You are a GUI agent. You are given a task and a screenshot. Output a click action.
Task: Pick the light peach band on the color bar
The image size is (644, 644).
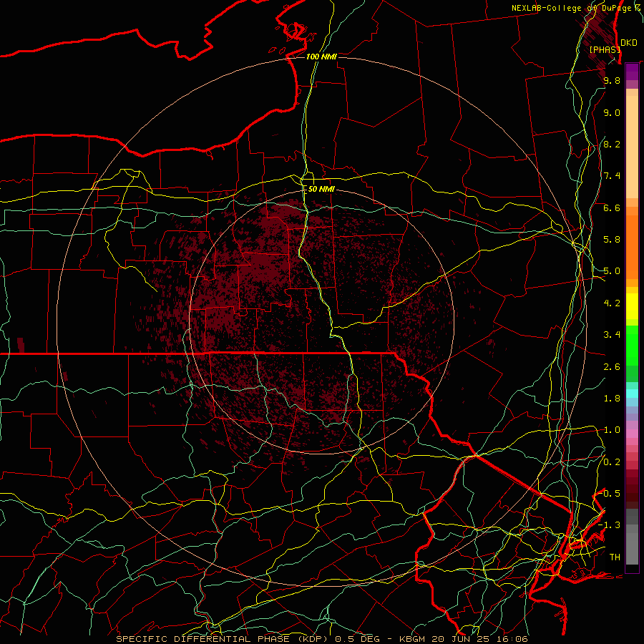pos(632,147)
